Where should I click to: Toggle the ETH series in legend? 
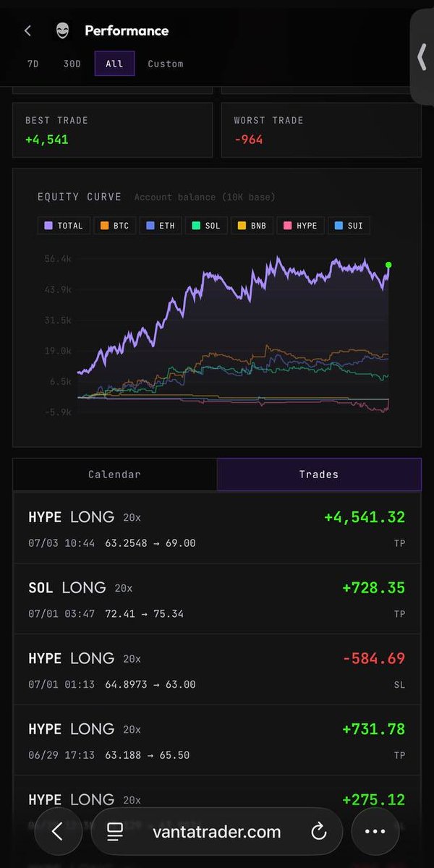[161, 226]
